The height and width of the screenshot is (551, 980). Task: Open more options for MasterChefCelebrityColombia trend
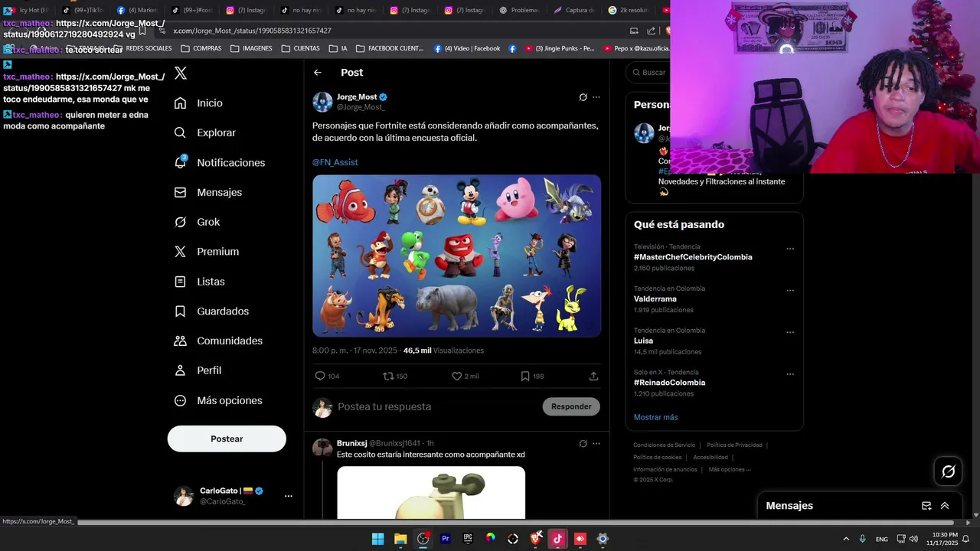(790, 249)
